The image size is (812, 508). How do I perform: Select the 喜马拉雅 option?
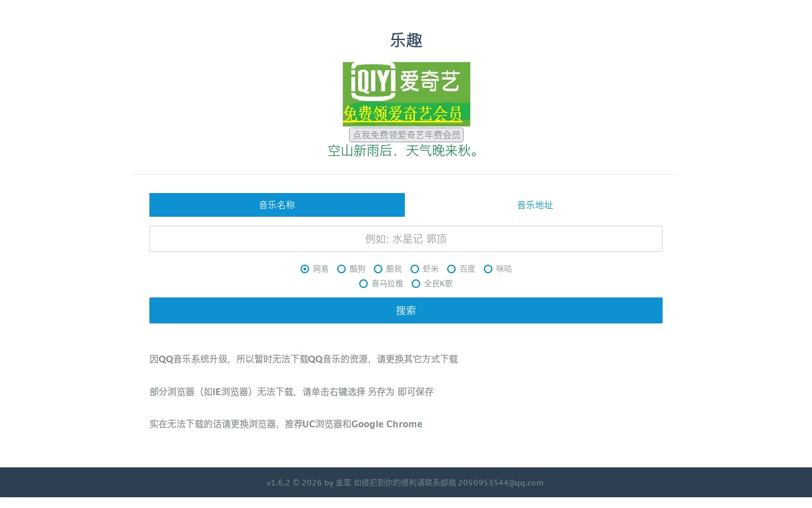[364, 283]
